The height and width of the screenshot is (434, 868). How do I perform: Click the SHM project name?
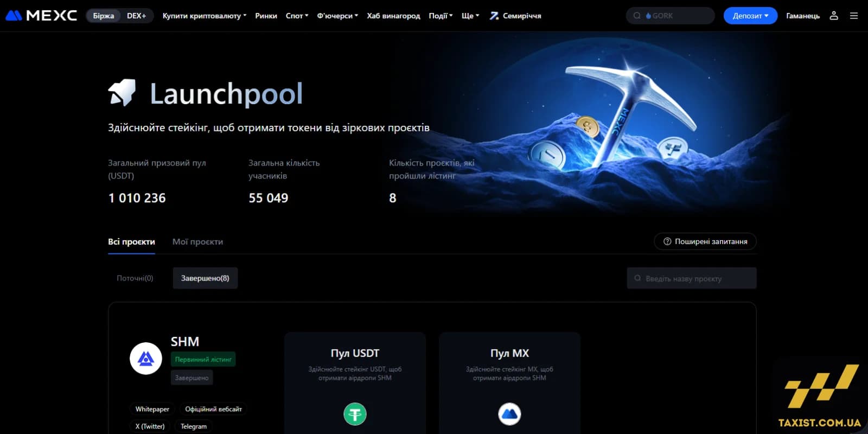coord(185,342)
